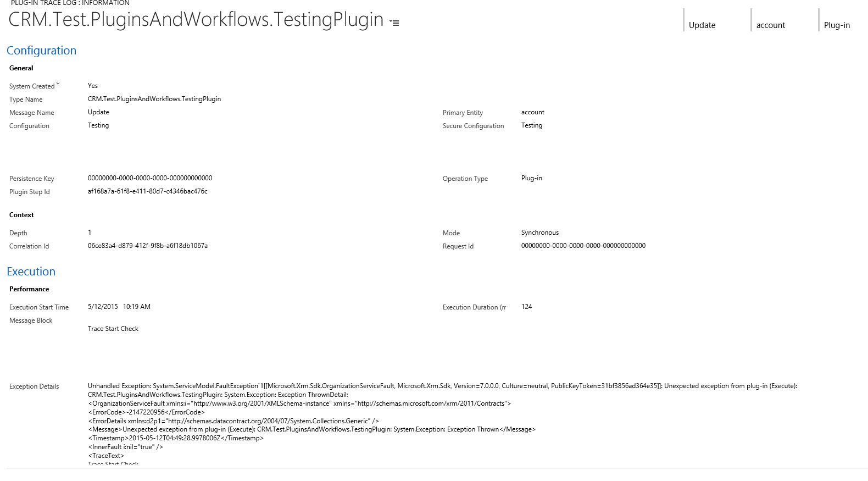Image resolution: width=868 pixels, height=481 pixels.
Task: Click the Message Block field label
Action: [31, 320]
